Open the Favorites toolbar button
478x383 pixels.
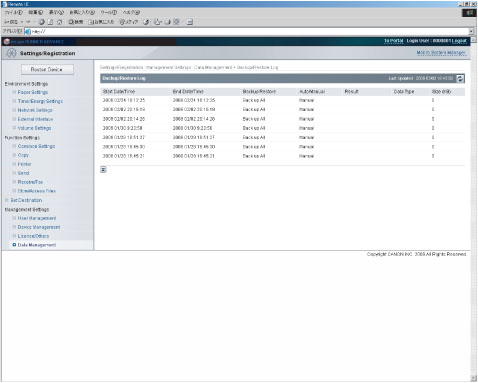101,22
